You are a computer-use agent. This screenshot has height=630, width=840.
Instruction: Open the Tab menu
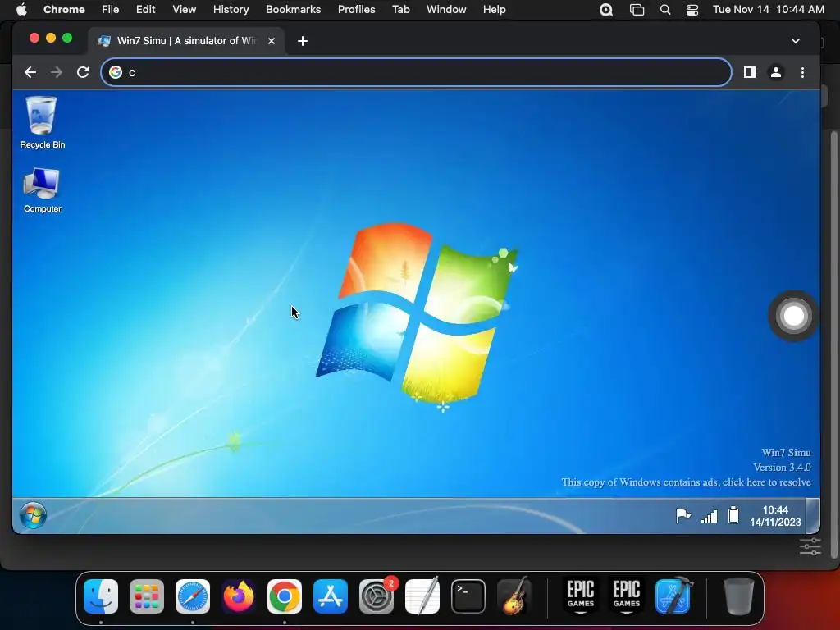(400, 10)
